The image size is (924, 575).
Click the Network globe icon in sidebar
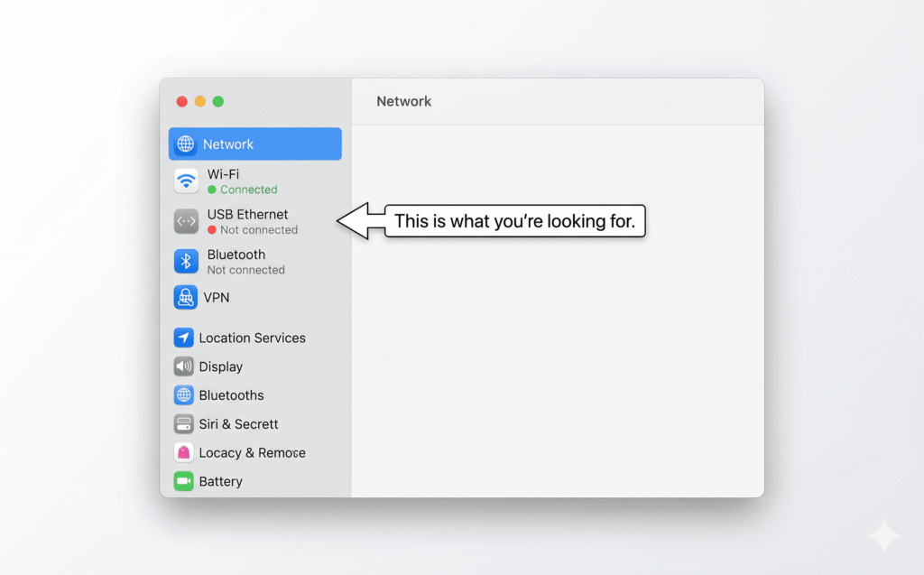click(x=186, y=144)
